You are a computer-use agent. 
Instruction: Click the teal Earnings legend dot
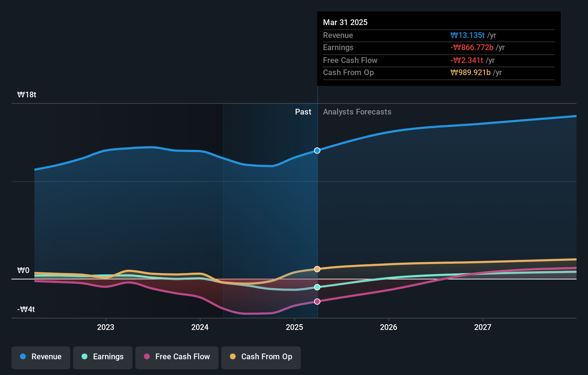point(84,357)
